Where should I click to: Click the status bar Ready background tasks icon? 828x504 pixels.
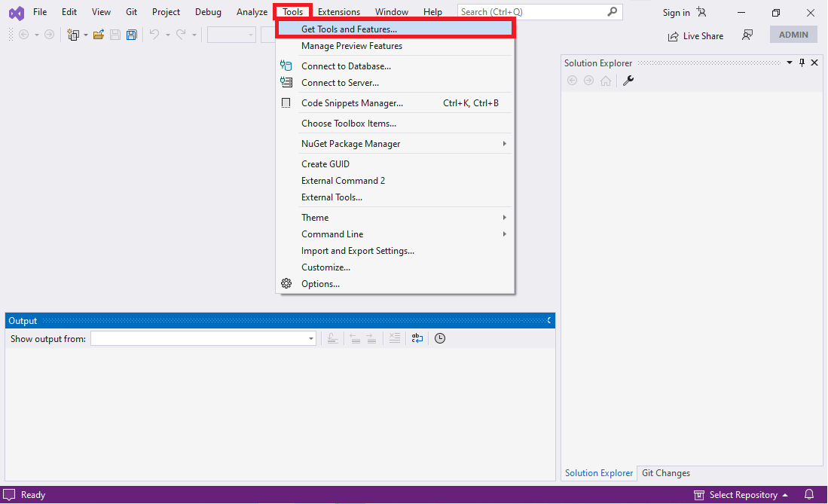(9, 495)
